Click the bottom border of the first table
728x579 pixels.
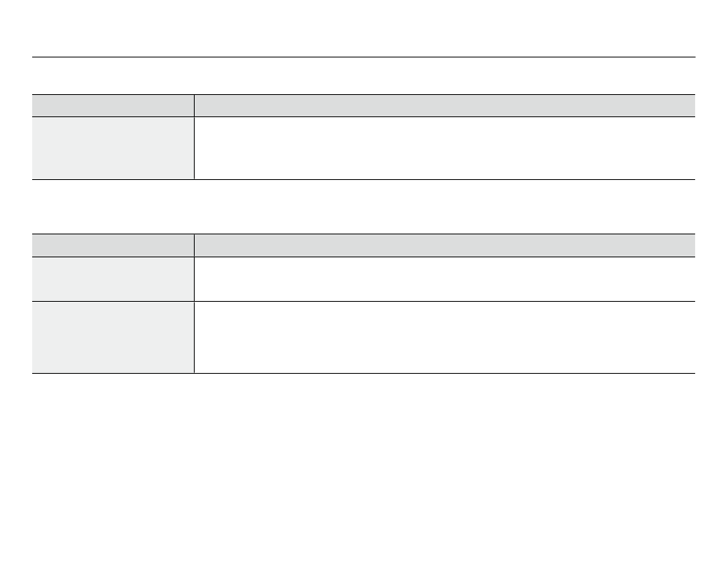363,179
